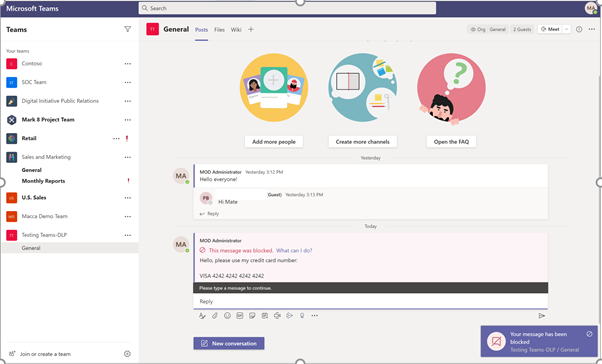Click the Stream icon in compose toolbar

pos(289,316)
